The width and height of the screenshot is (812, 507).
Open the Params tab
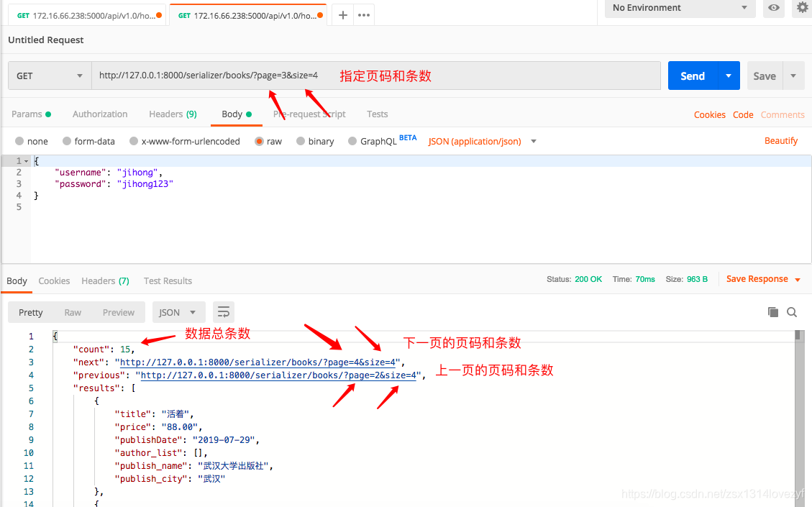[31, 114]
